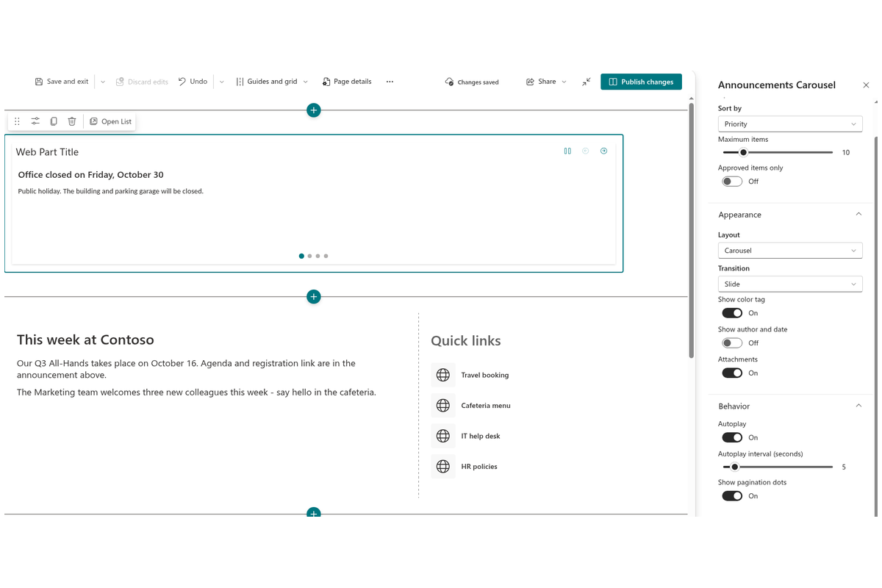The image size is (882, 588).
Task: Click announcement title Office closed on Friday
Action: (x=90, y=175)
